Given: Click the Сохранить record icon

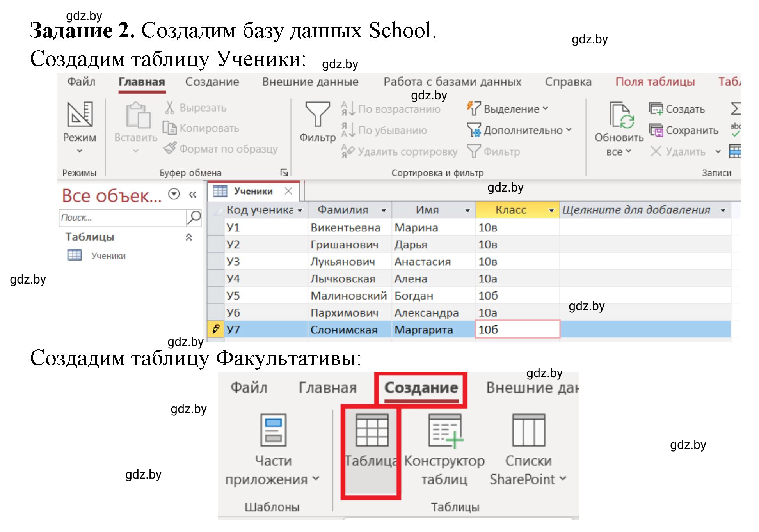Looking at the screenshot, I should point(656,130).
